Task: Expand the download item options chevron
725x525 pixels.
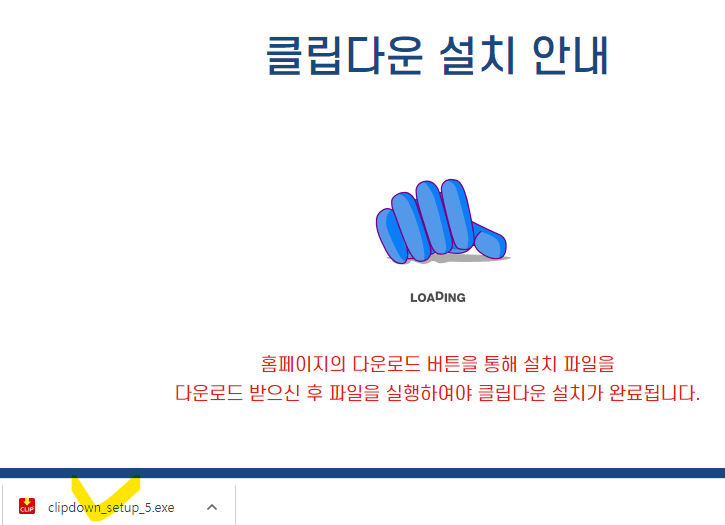Action: [x=212, y=507]
